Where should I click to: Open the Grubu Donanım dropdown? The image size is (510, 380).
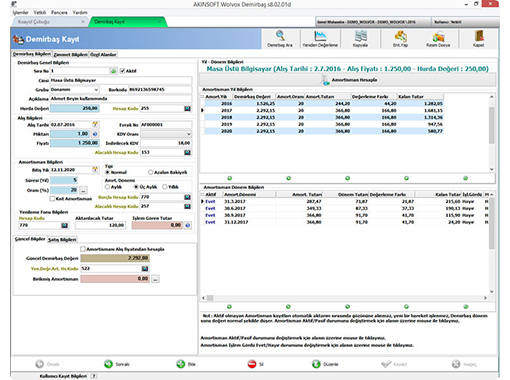tap(96, 90)
